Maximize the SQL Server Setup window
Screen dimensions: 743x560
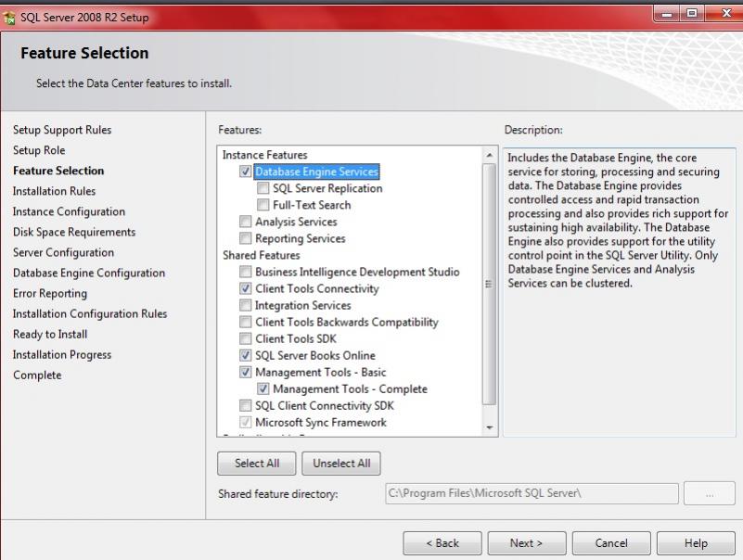[x=692, y=14]
